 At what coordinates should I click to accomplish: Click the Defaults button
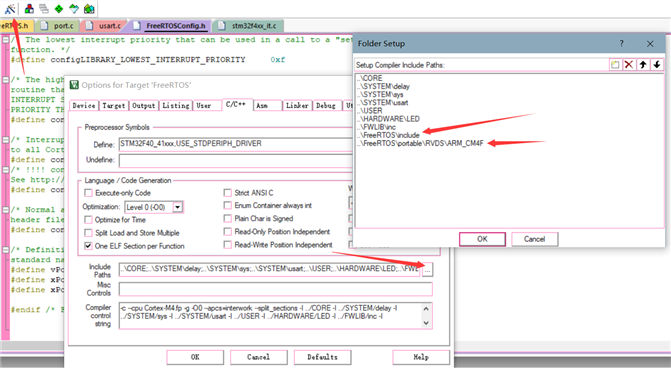coord(323,357)
